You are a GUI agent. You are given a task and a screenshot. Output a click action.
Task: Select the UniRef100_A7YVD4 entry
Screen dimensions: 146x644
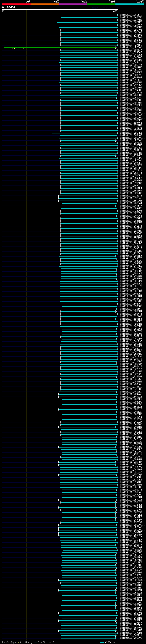(x=131, y=633)
